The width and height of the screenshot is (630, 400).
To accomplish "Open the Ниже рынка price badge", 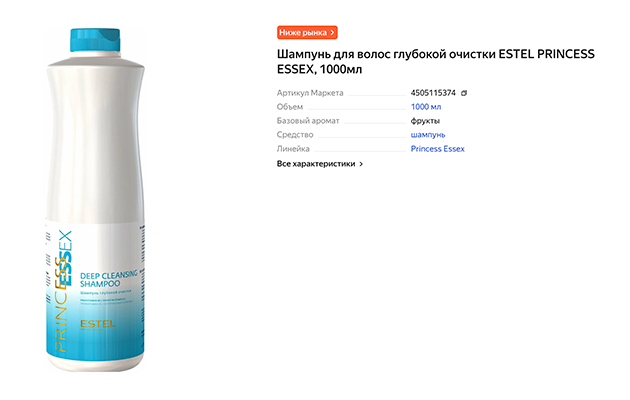I will (x=307, y=33).
